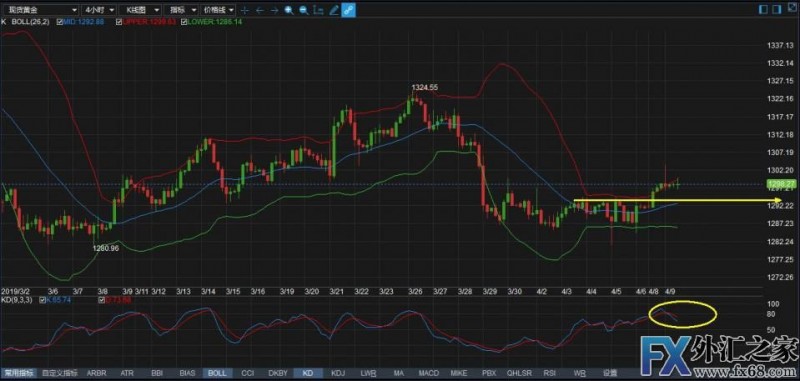Uncheck the BOLL MID line checkbox
This screenshot has height=381, width=800.
click(x=61, y=22)
